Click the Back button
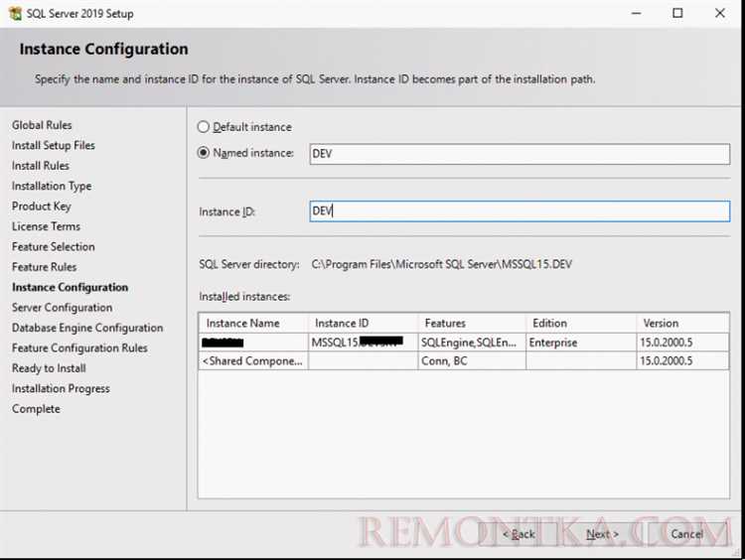745x560 pixels. tap(520, 534)
